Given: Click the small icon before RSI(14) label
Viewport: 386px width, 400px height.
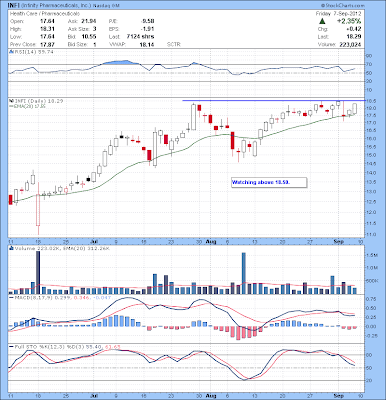Looking at the screenshot, I should (10, 52).
